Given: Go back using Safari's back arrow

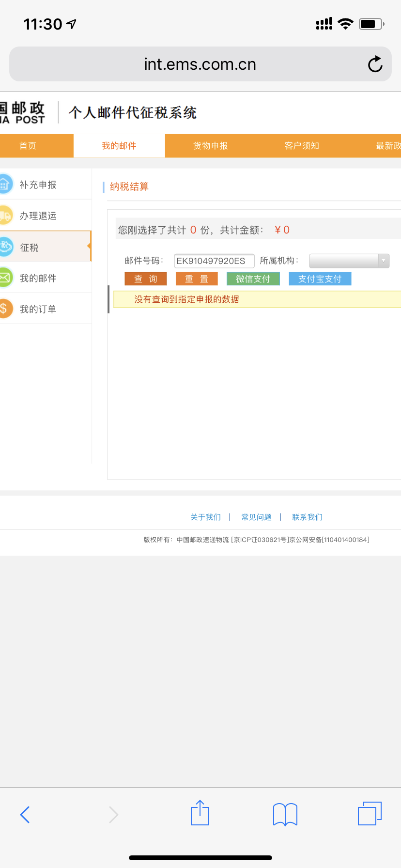Looking at the screenshot, I should (x=25, y=815).
